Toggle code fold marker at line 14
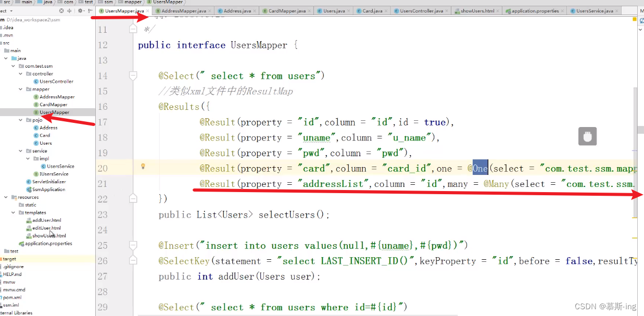This screenshot has width=644, height=316. tap(133, 76)
